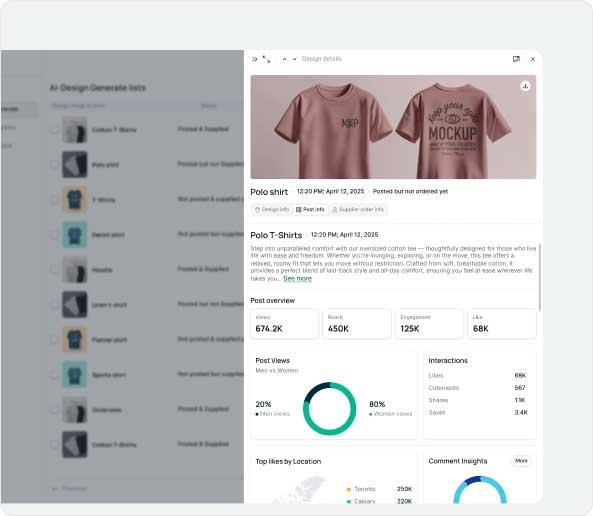593x516 pixels.
Task: Click the Comments 567 interaction row
Action: 477,388
